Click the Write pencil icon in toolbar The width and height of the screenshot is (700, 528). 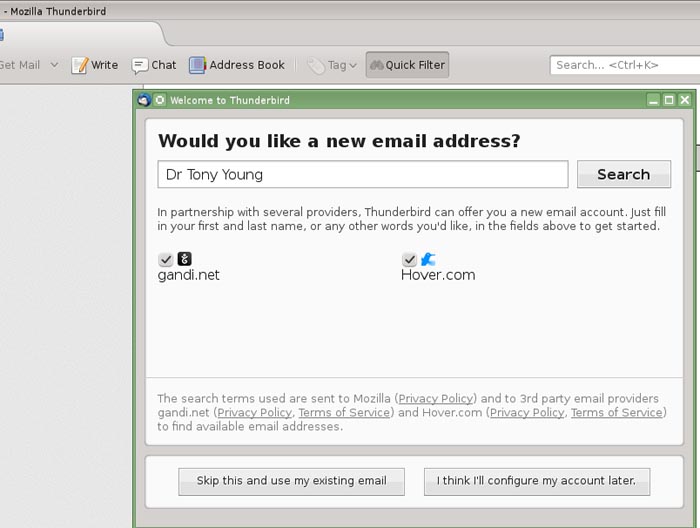[79, 65]
